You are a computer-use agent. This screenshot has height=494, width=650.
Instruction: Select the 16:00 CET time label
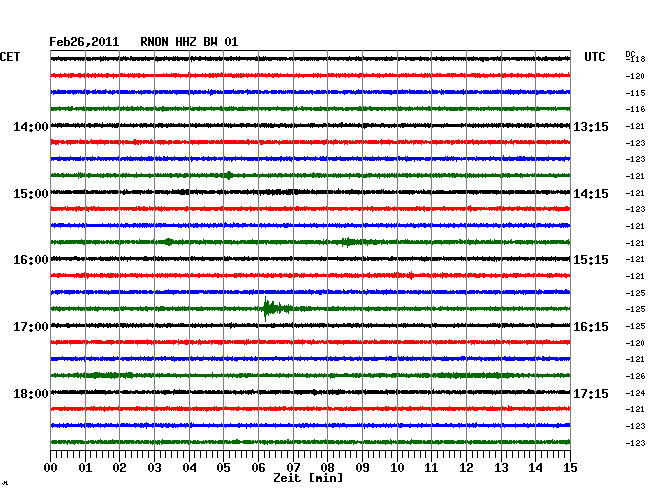[31, 260]
